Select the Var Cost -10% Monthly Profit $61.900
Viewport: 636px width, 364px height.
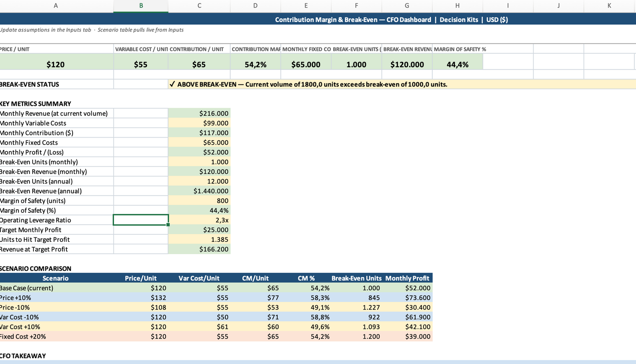pyautogui.click(x=408, y=317)
